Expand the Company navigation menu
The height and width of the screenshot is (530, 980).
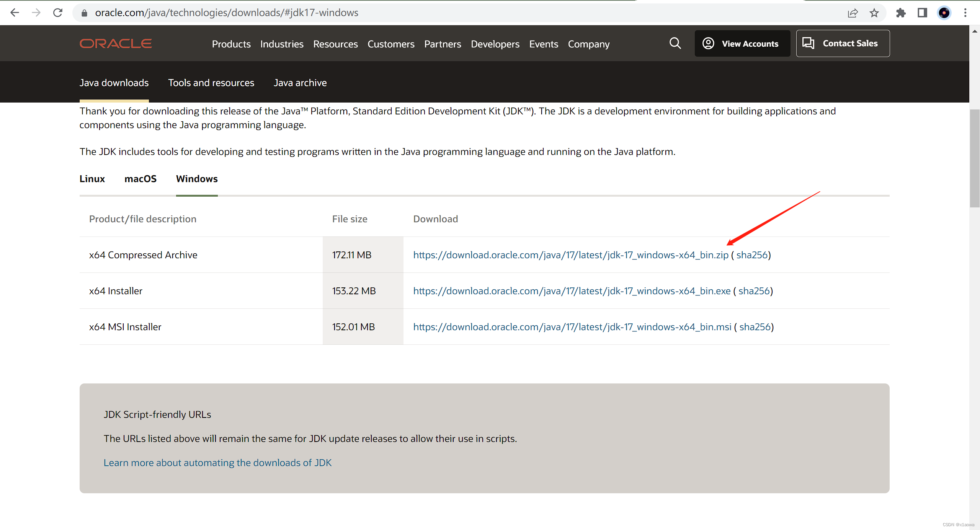pyautogui.click(x=588, y=44)
